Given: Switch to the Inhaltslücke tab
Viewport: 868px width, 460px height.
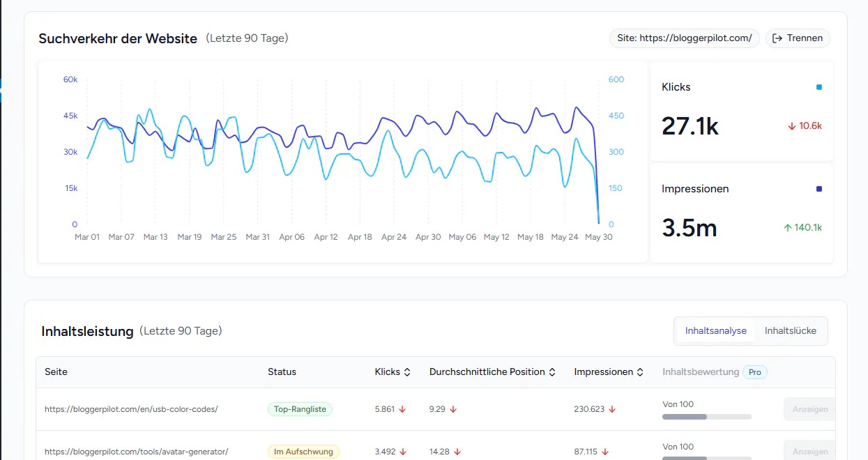Looking at the screenshot, I should click(x=790, y=331).
